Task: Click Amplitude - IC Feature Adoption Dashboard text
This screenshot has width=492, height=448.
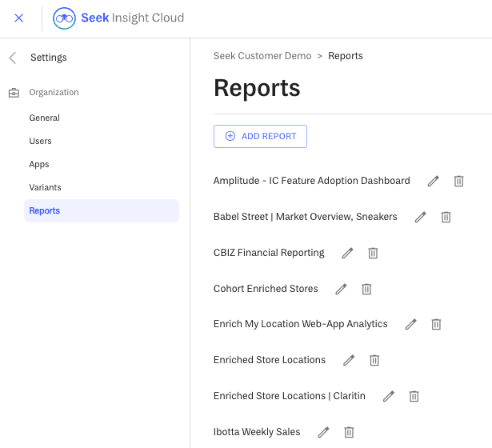Action: (311, 181)
